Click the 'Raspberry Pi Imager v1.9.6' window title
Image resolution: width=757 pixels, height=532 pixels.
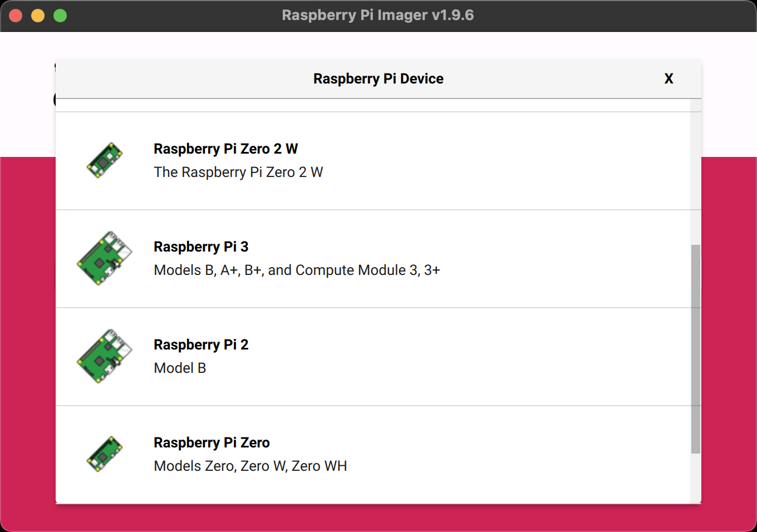378,15
